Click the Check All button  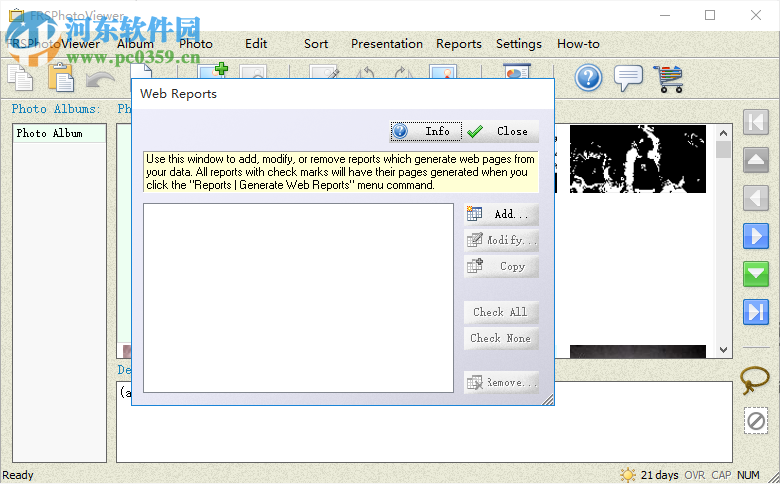pos(501,312)
